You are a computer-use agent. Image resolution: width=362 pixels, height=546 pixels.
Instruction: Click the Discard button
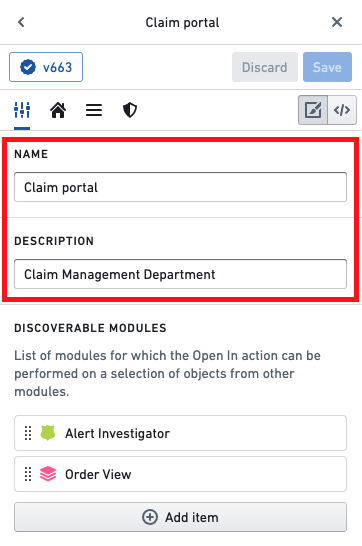[265, 67]
